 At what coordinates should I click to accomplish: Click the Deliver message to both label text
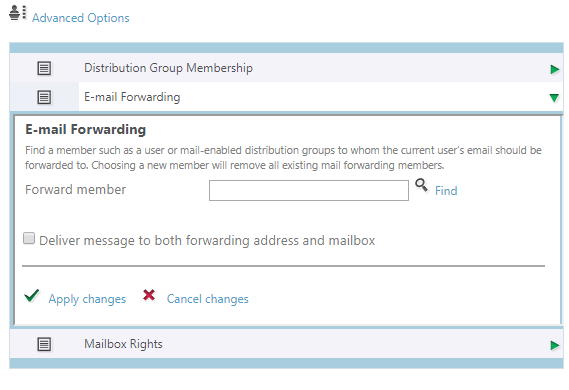pyautogui.click(x=207, y=241)
